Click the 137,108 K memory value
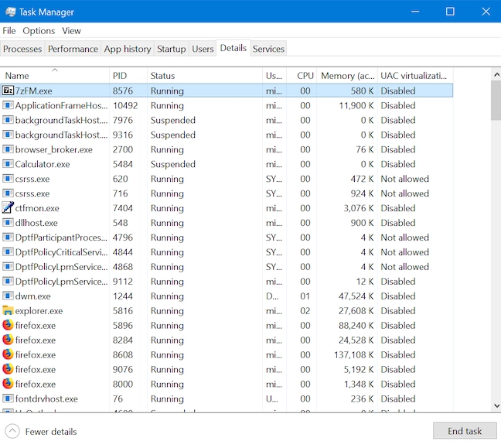Viewport: 501px width, 448px height. pyautogui.click(x=353, y=354)
